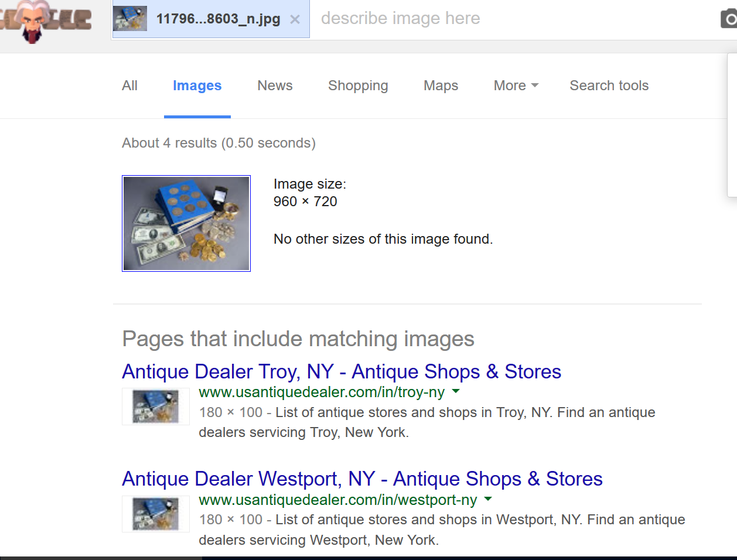Click the uploaded image chip thumbnail
Image resolution: width=737 pixels, height=560 pixels.
tap(130, 19)
